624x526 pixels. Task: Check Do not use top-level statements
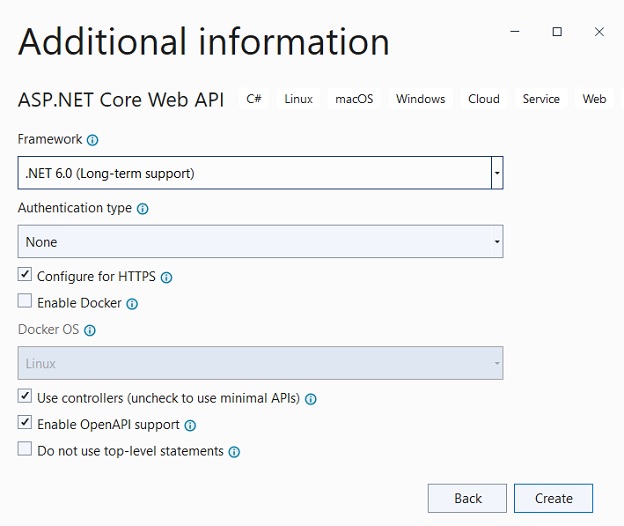(x=25, y=451)
